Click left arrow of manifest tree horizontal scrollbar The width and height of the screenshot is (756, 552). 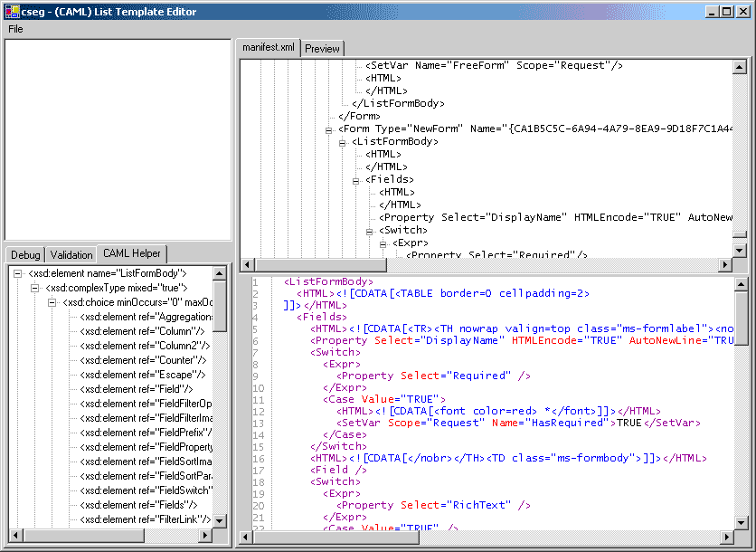tap(248, 264)
